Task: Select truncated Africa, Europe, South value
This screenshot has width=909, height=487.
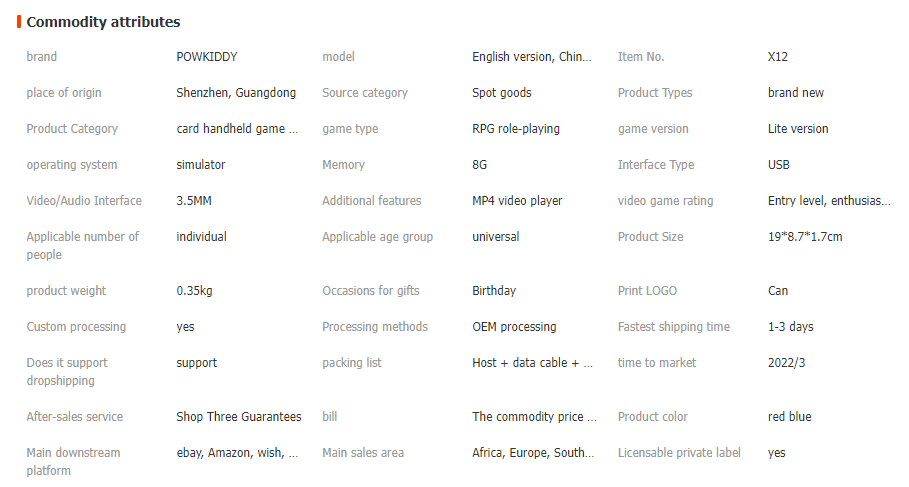Action: pos(533,453)
